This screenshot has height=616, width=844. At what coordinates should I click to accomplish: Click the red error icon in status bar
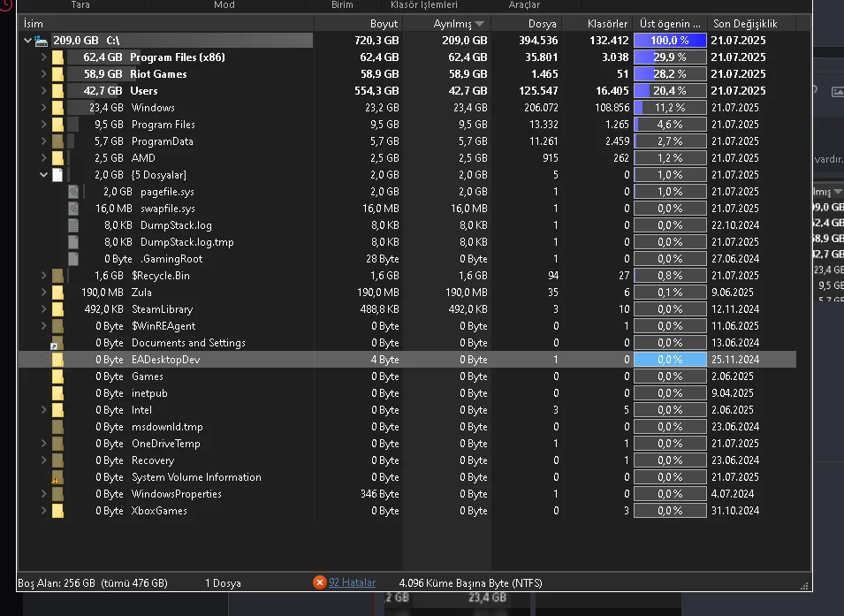click(320, 582)
